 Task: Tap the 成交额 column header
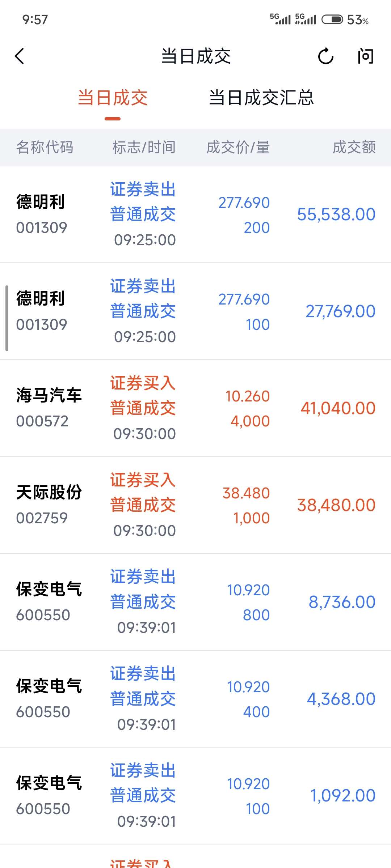(354, 148)
